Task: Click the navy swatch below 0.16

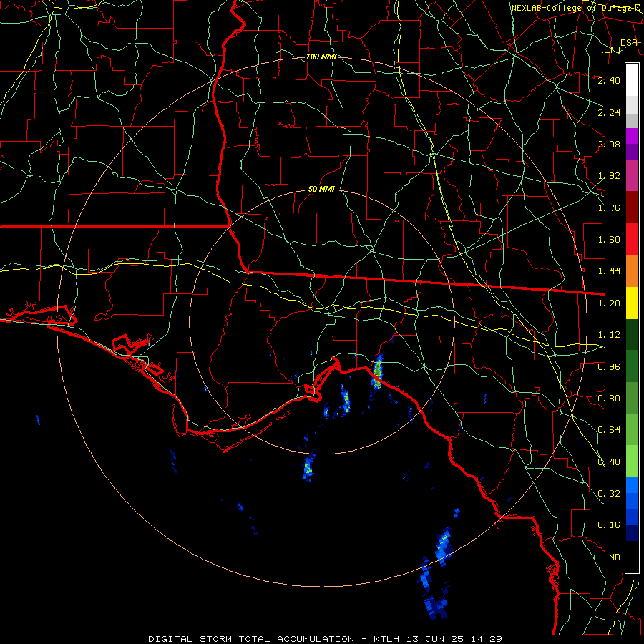Action: pyautogui.click(x=632, y=533)
